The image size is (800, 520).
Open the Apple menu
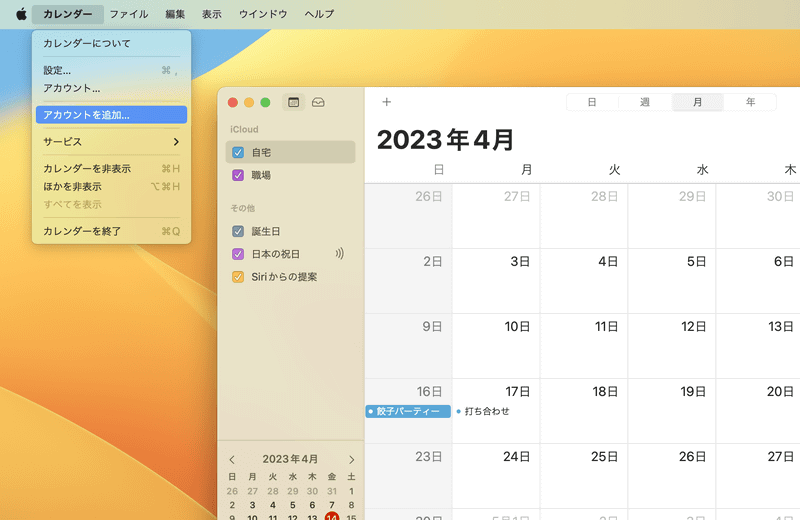click(x=21, y=14)
